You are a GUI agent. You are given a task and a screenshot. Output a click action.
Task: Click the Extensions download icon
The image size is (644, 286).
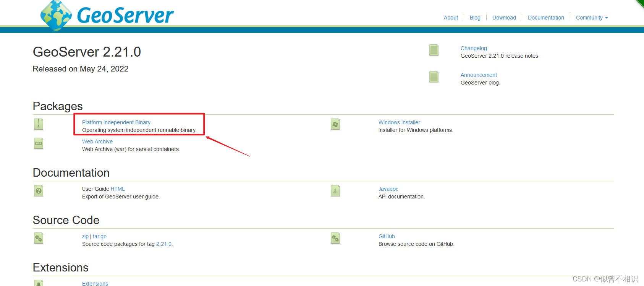point(39,283)
